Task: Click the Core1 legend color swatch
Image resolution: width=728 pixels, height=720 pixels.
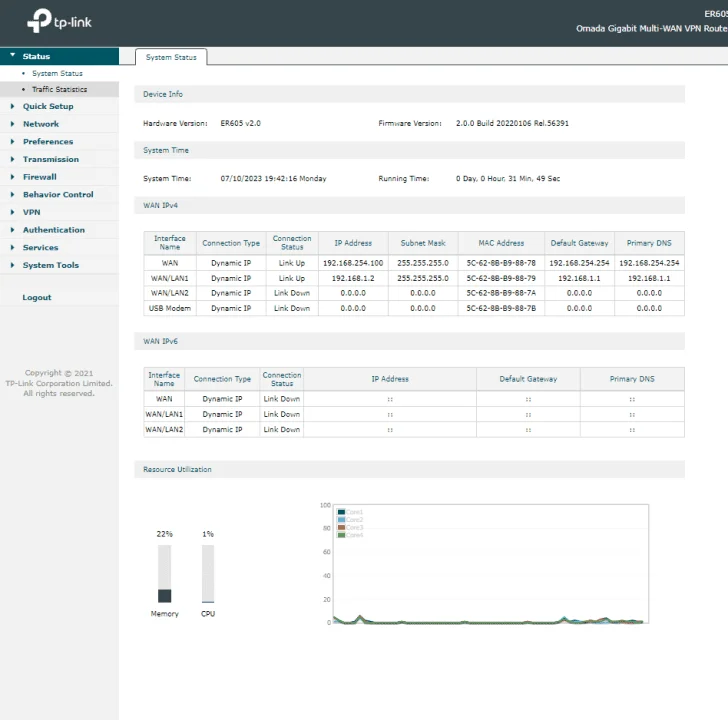Action: coord(341,512)
